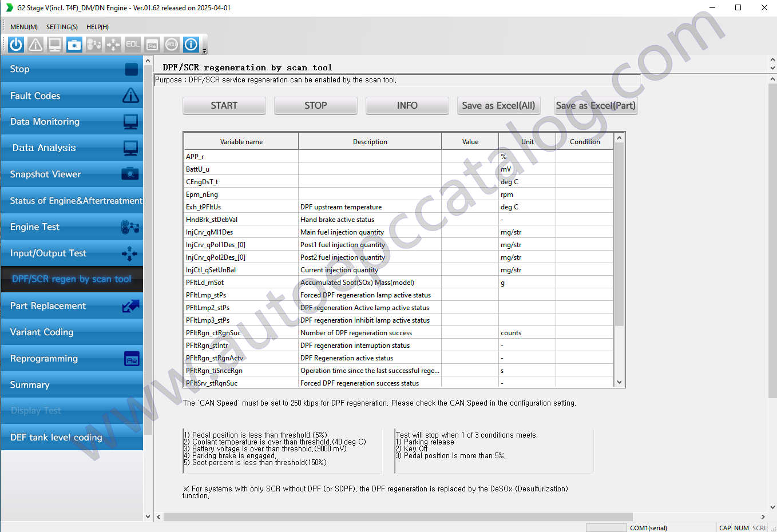This screenshot has height=532, width=777.
Task: Click the snapshot camera toolbar icon
Action: [74, 45]
